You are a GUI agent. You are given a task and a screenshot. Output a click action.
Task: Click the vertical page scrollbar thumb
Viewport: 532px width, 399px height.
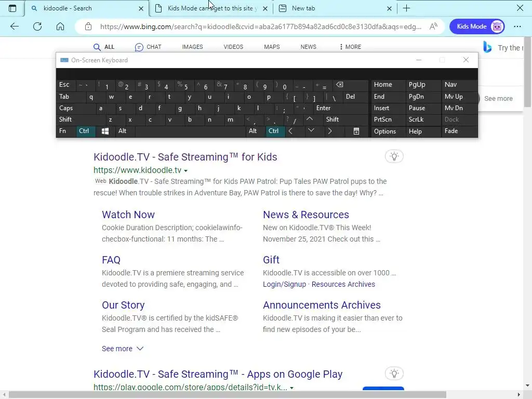tap(528, 72)
